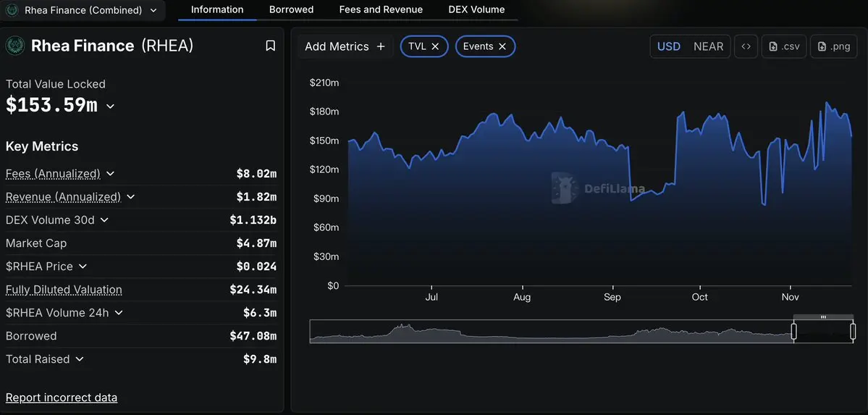Viewport: 868px width, 415px height.
Task: Click the Nov x-axis label
Action: pos(790,298)
